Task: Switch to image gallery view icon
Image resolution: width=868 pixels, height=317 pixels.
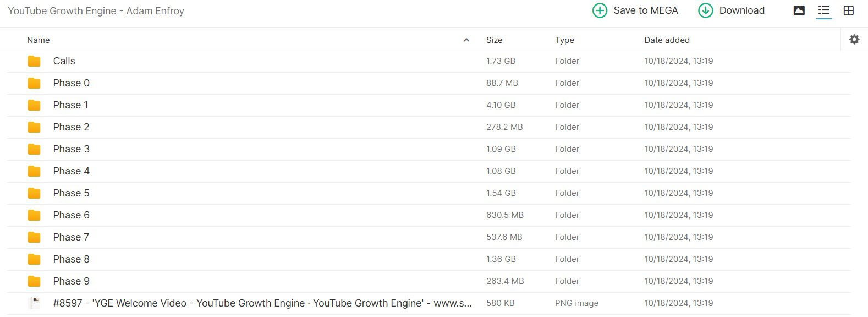Action: (x=799, y=10)
